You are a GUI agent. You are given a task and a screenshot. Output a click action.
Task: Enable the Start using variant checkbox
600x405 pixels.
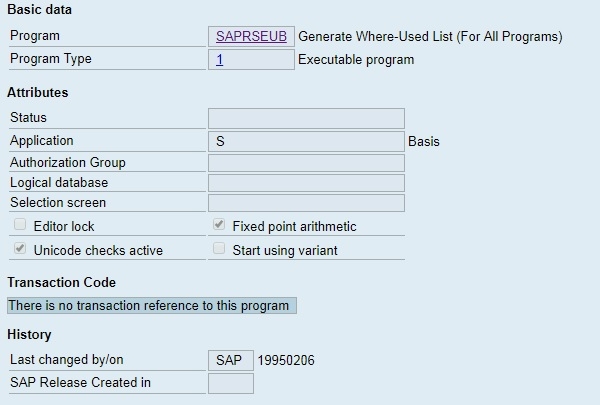(219, 249)
